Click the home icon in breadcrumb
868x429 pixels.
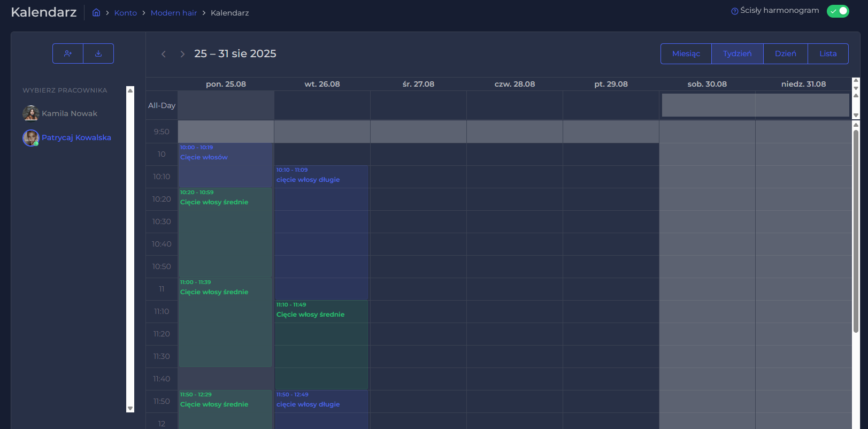pos(96,12)
